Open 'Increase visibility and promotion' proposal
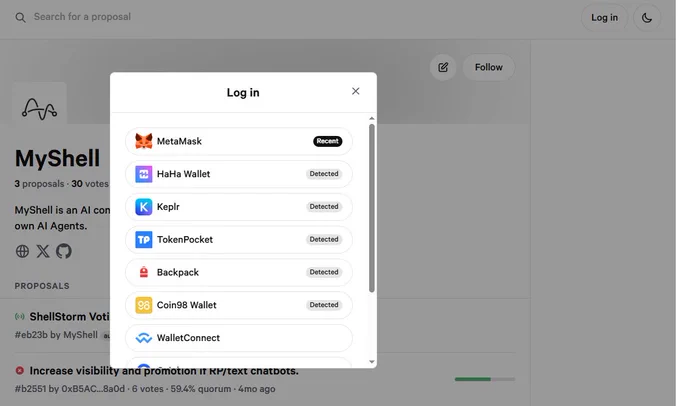This screenshot has width=680, height=406. point(164,371)
